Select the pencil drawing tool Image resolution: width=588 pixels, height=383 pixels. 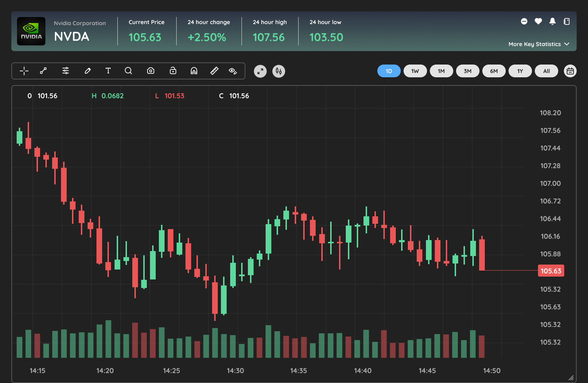click(x=88, y=71)
